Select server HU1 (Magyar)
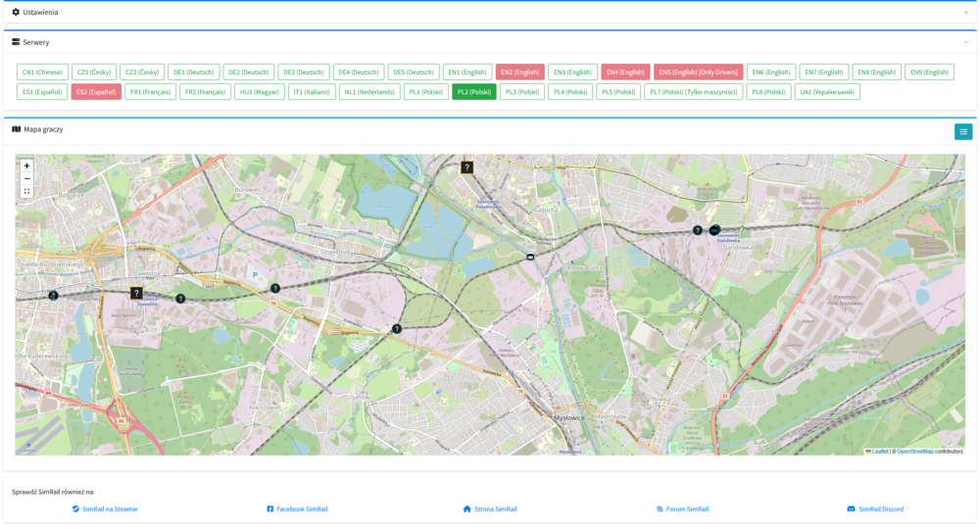 [260, 92]
